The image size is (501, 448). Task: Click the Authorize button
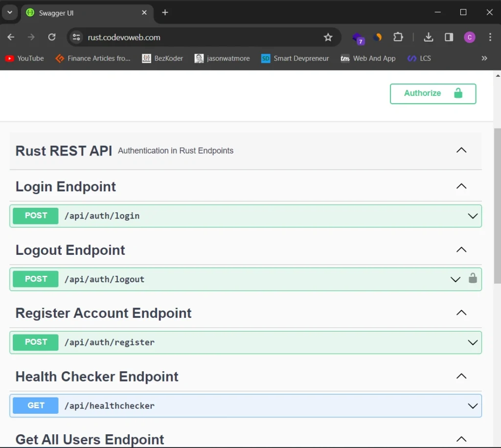433,93
